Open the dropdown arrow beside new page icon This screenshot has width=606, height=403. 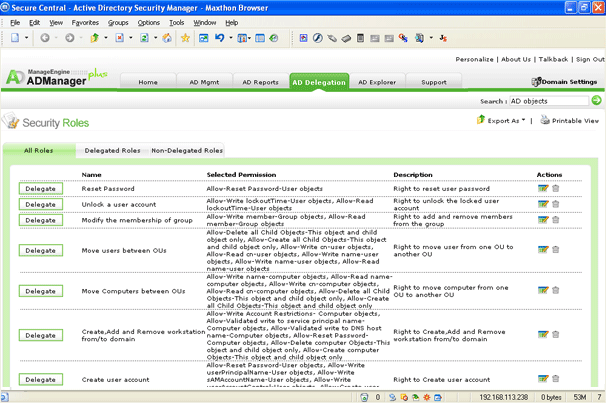(x=26, y=38)
